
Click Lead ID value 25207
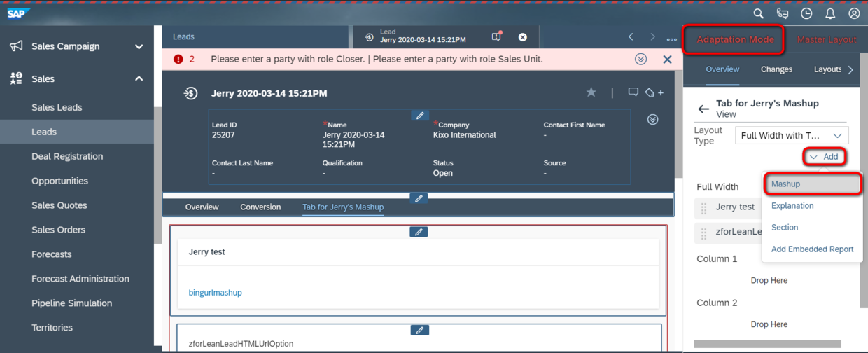[223, 135]
